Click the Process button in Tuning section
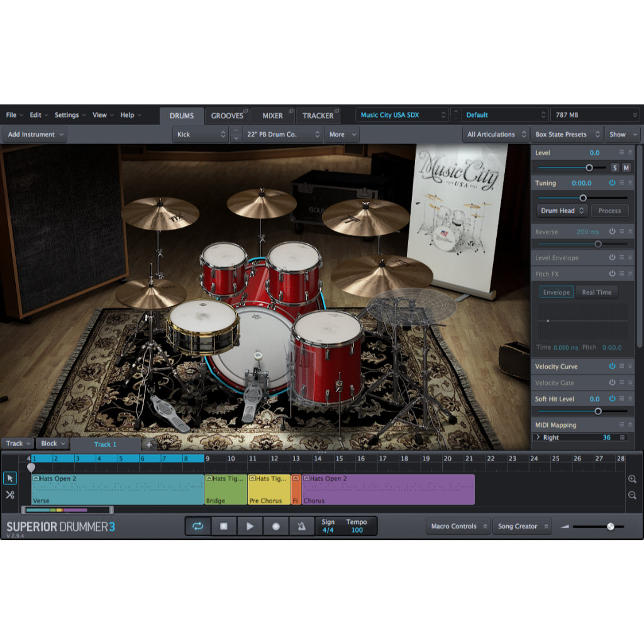Viewport: 644px width, 644px height. pos(609,211)
